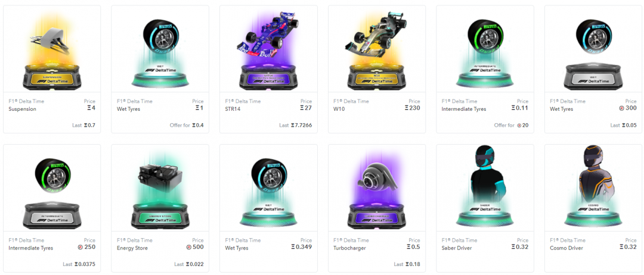The height and width of the screenshot is (275, 644).
Task: Select the STR14 race car image
Action: (x=268, y=49)
